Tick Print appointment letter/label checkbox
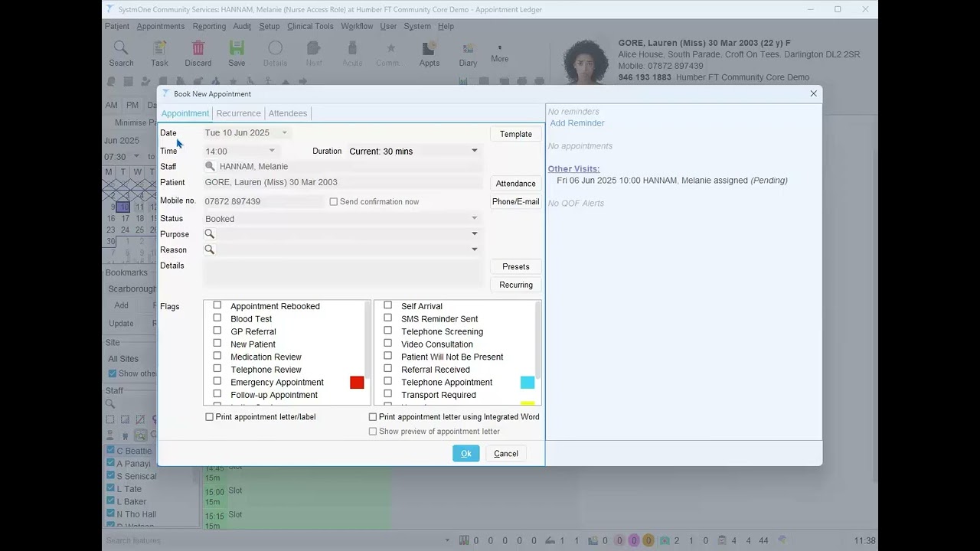 pyautogui.click(x=210, y=417)
